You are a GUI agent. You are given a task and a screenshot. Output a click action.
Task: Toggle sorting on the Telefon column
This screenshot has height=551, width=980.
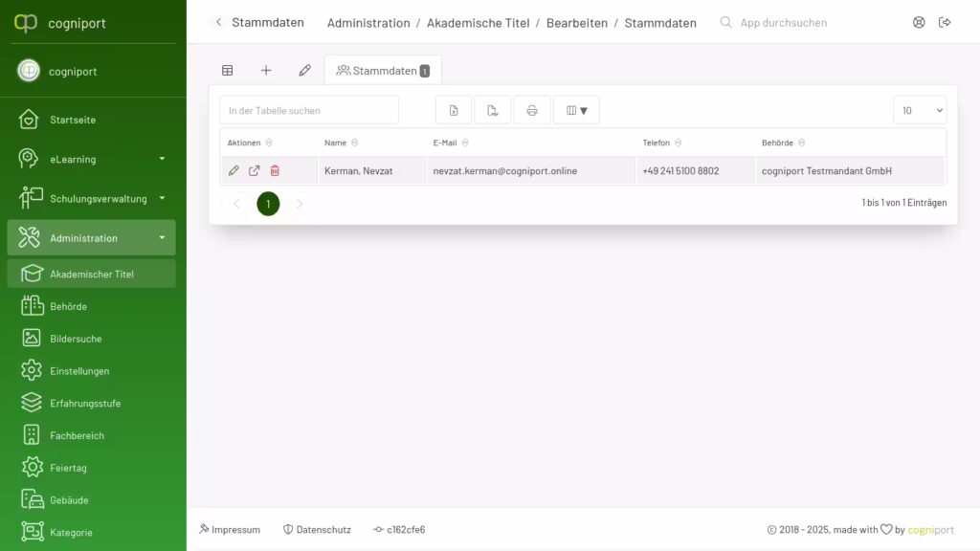point(677,142)
